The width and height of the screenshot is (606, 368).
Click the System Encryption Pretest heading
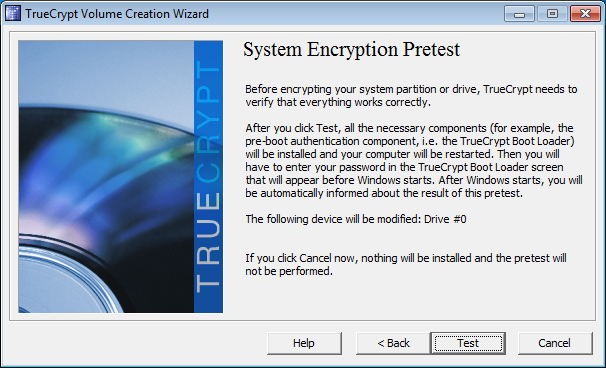(x=351, y=50)
